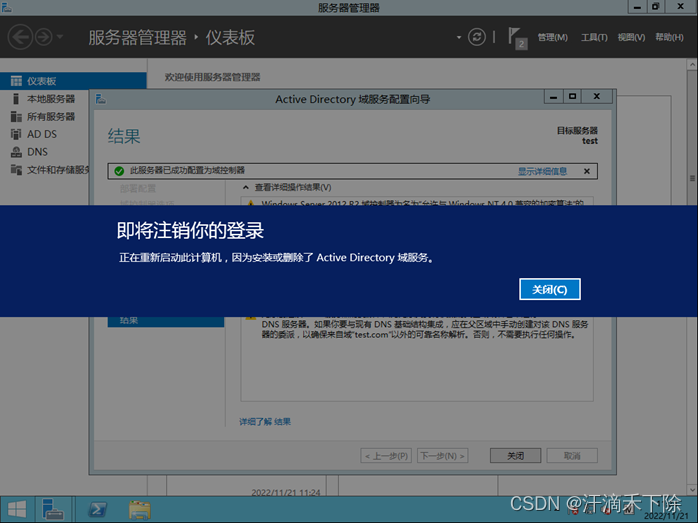Open dropdown arrow left of refresh icon
The height and width of the screenshot is (523, 698).
[459, 37]
